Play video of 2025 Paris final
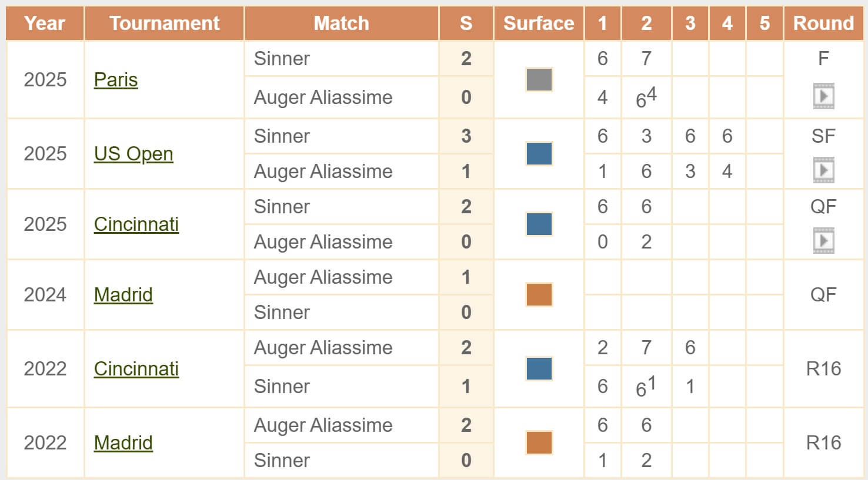This screenshot has width=868, height=480. click(823, 96)
